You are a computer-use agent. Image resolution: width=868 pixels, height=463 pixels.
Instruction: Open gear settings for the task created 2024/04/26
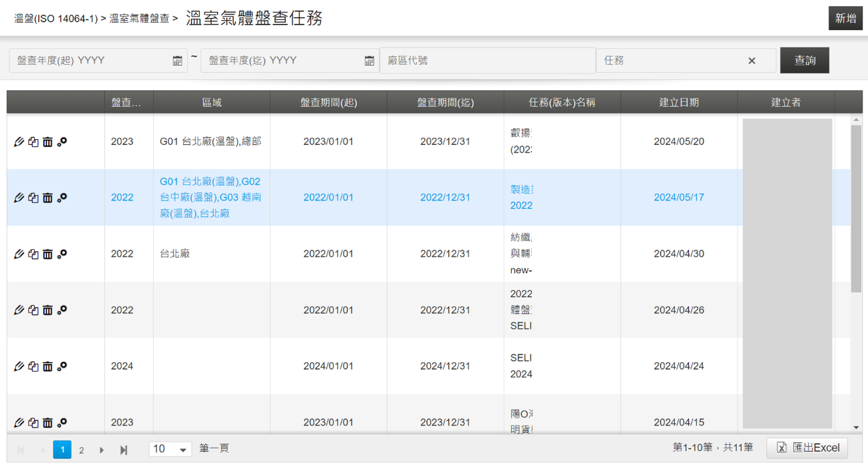point(62,310)
